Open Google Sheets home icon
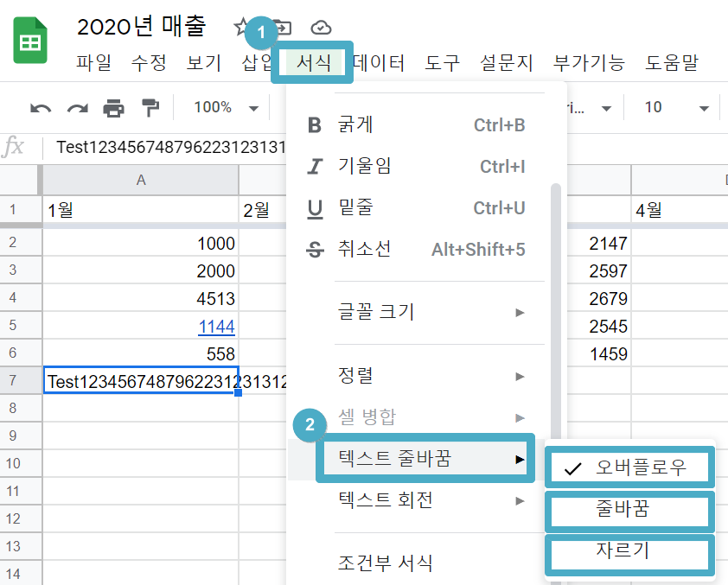The height and width of the screenshot is (585, 728). click(30, 41)
